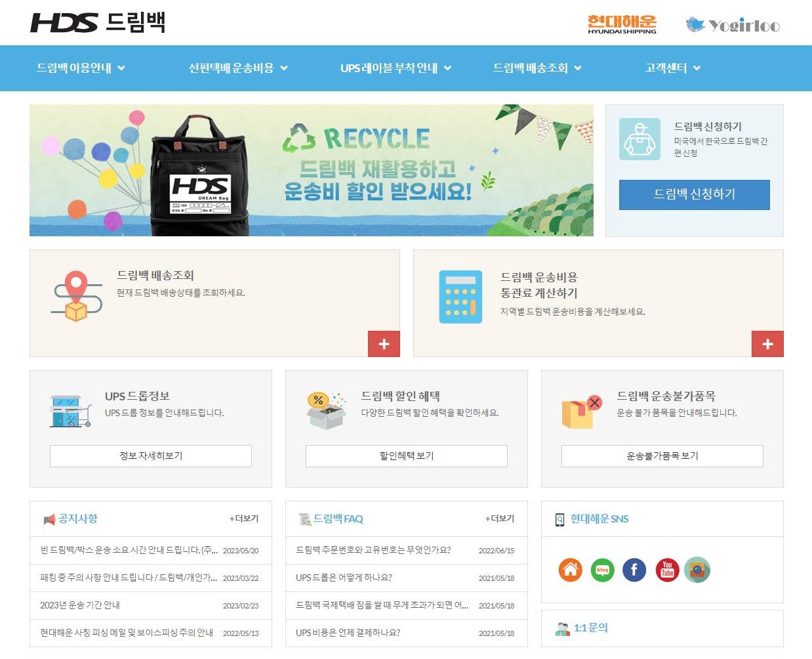Click the 현대해운 SNS panel title
This screenshot has width=812, height=659.
click(599, 519)
